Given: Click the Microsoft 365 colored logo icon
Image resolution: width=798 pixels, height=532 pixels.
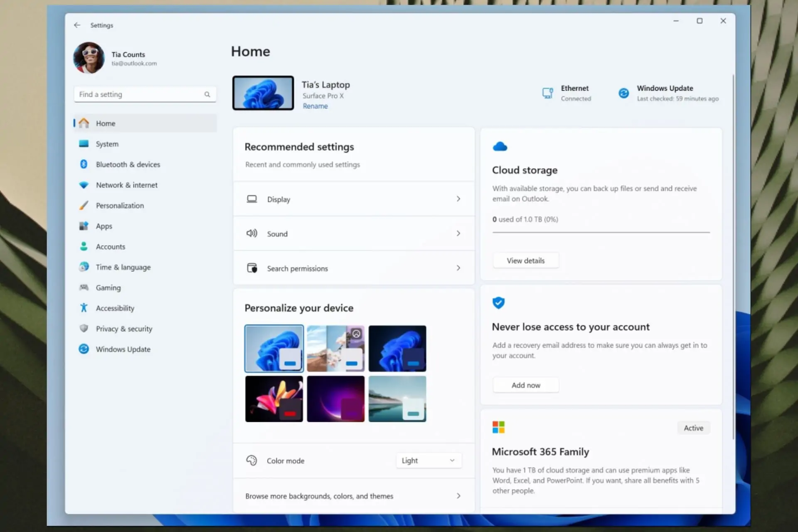Looking at the screenshot, I should 498,427.
